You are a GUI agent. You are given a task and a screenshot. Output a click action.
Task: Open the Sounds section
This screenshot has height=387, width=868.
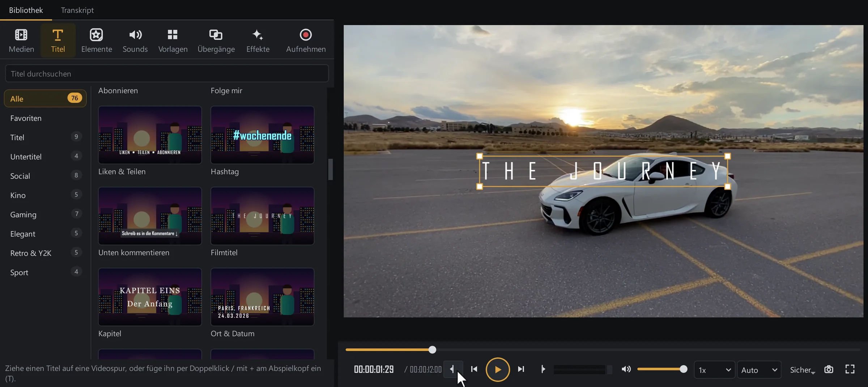pyautogui.click(x=135, y=41)
